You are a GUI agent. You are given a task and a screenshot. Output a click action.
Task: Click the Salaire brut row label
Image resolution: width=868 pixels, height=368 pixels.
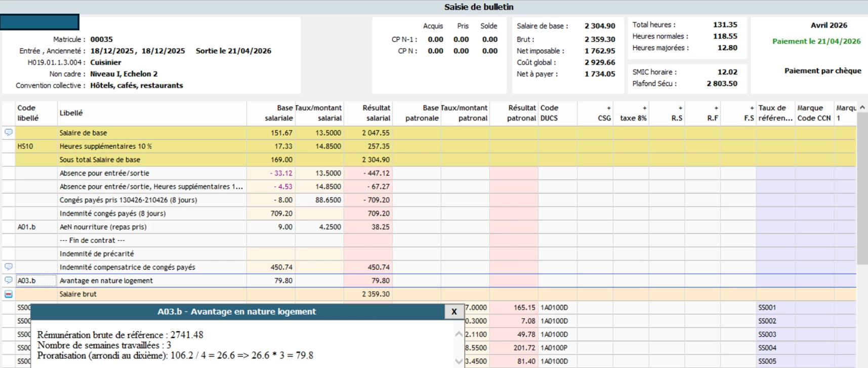tap(78, 294)
